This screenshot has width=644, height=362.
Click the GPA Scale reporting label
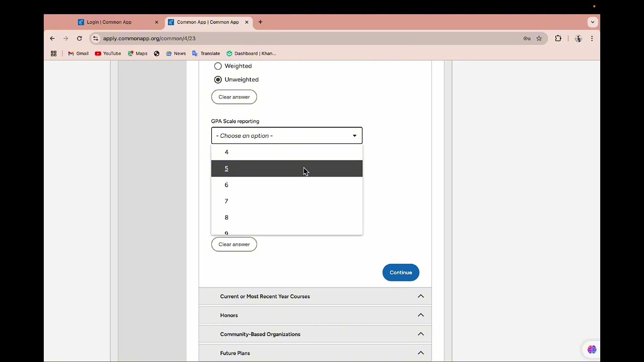pyautogui.click(x=235, y=121)
